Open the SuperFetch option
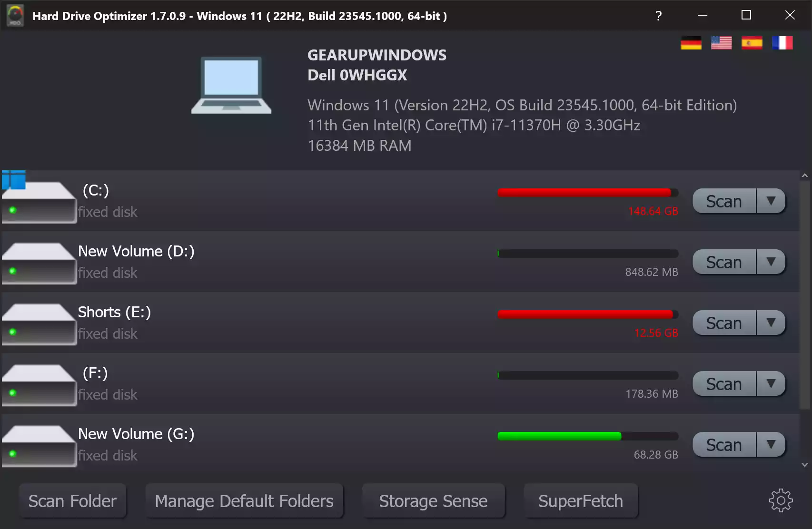This screenshot has height=529, width=812. point(581,501)
